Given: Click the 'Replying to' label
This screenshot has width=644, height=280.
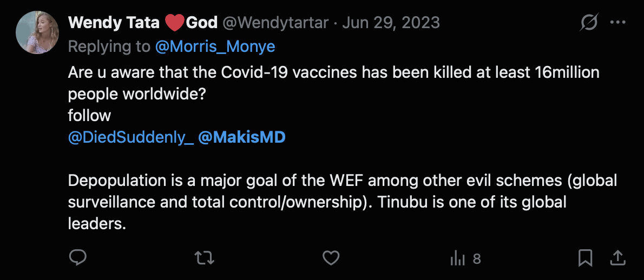Looking at the screenshot, I should coord(109,46).
